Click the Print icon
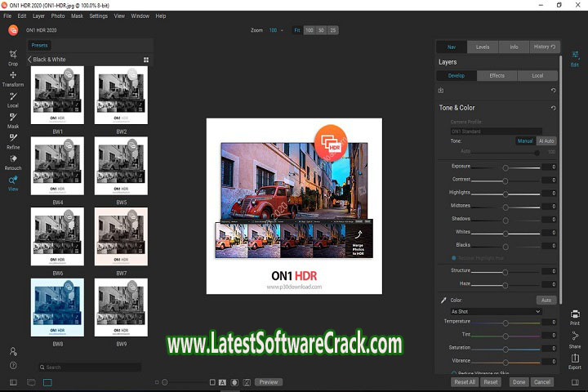 (x=575, y=316)
